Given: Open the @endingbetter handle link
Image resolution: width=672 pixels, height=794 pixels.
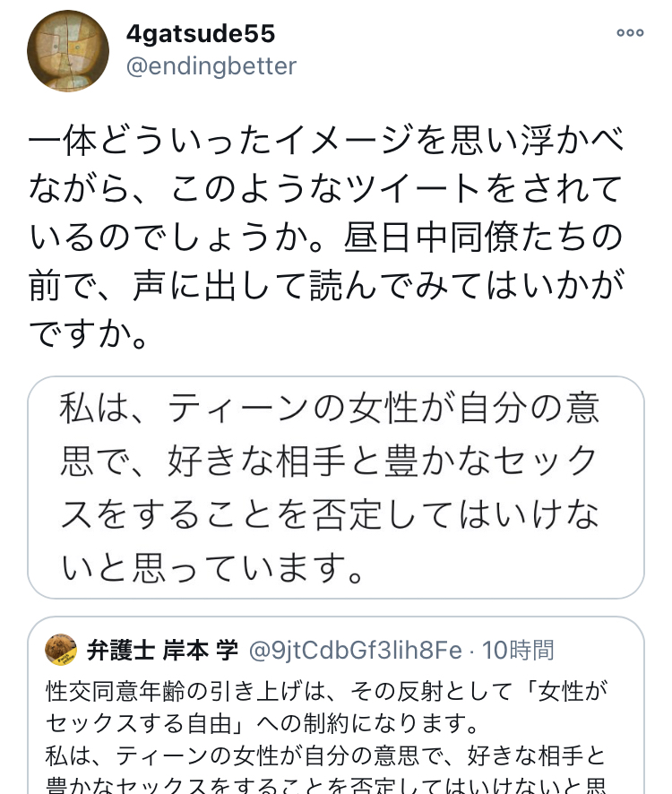Looking at the screenshot, I should point(211,66).
